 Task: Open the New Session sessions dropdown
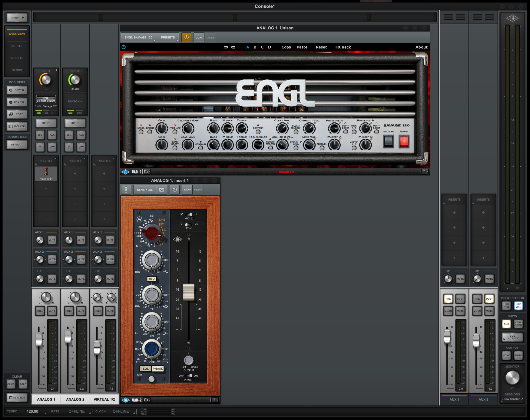pos(512,399)
